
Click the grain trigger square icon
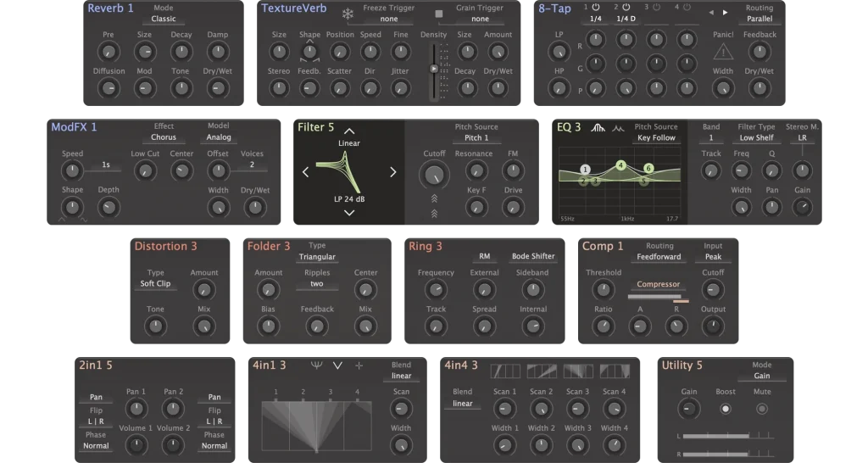438,14
